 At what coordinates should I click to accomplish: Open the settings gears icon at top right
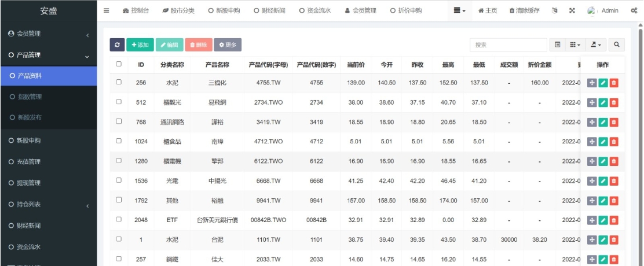[634, 10]
